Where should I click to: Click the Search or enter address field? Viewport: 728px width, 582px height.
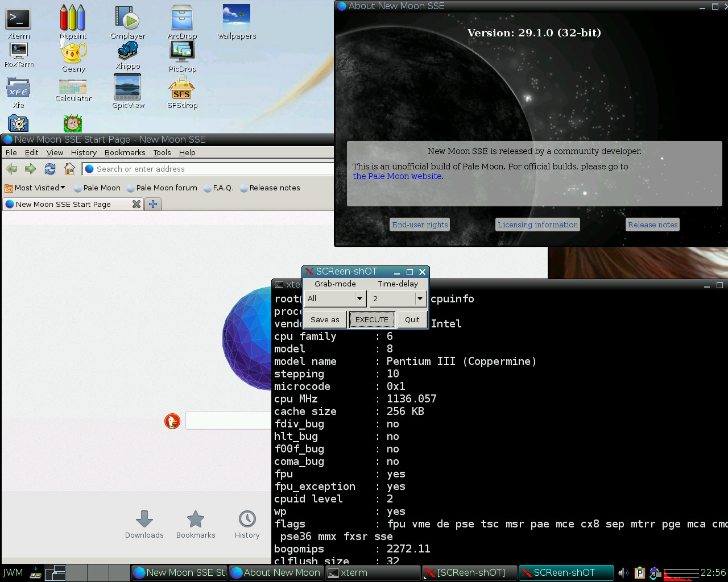click(208, 169)
